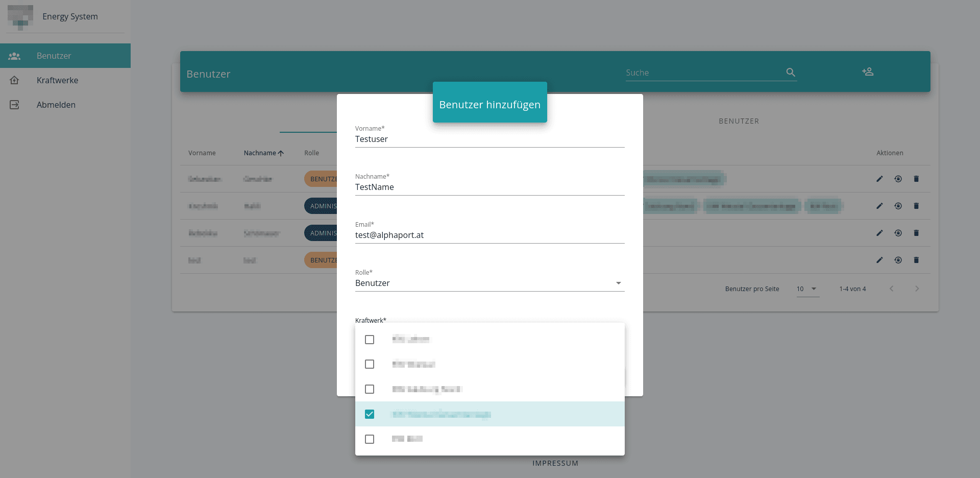The image size is (980, 478).
Task: Click the add user icon in header
Action: click(868, 72)
